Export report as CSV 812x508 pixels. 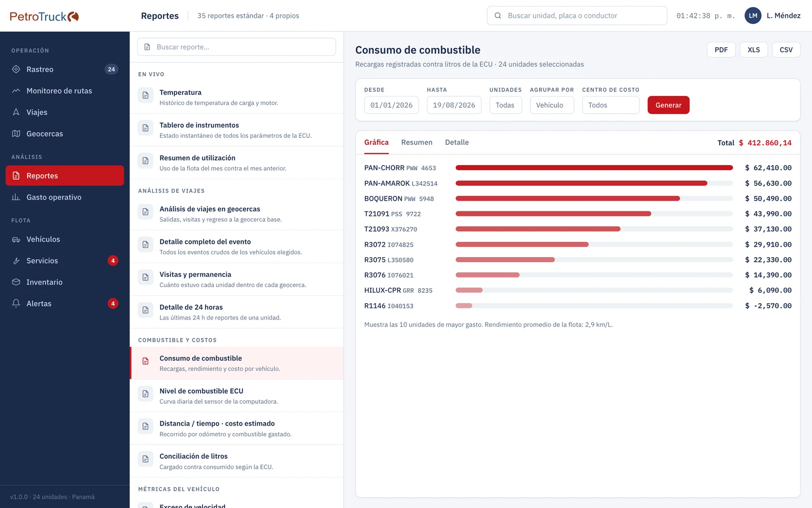(786, 50)
